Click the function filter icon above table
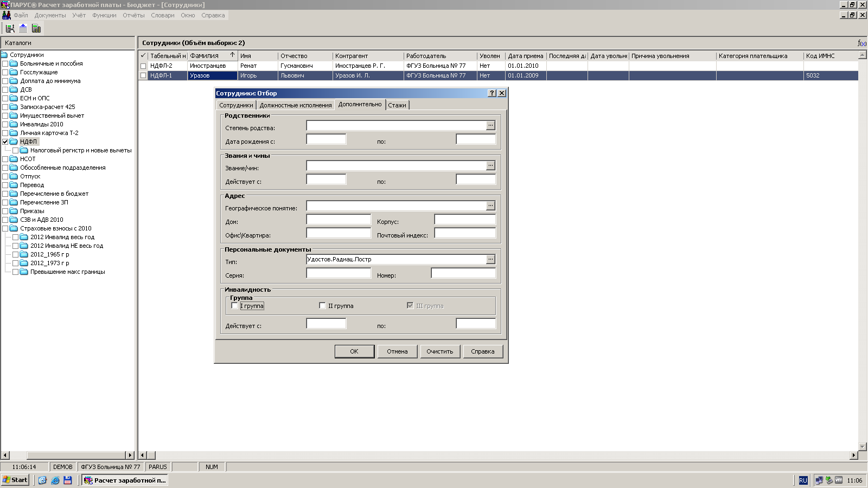Image resolution: width=868 pixels, height=488 pixels. point(862,43)
